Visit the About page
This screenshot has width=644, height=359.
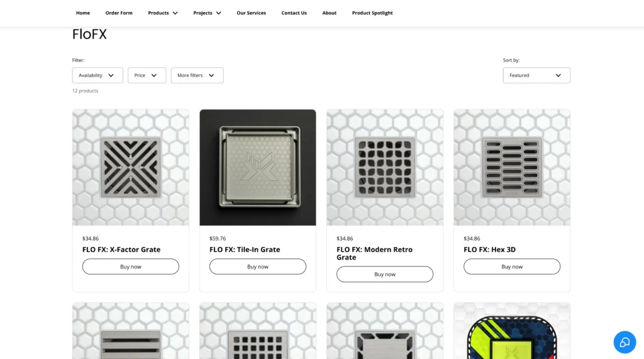pos(329,13)
